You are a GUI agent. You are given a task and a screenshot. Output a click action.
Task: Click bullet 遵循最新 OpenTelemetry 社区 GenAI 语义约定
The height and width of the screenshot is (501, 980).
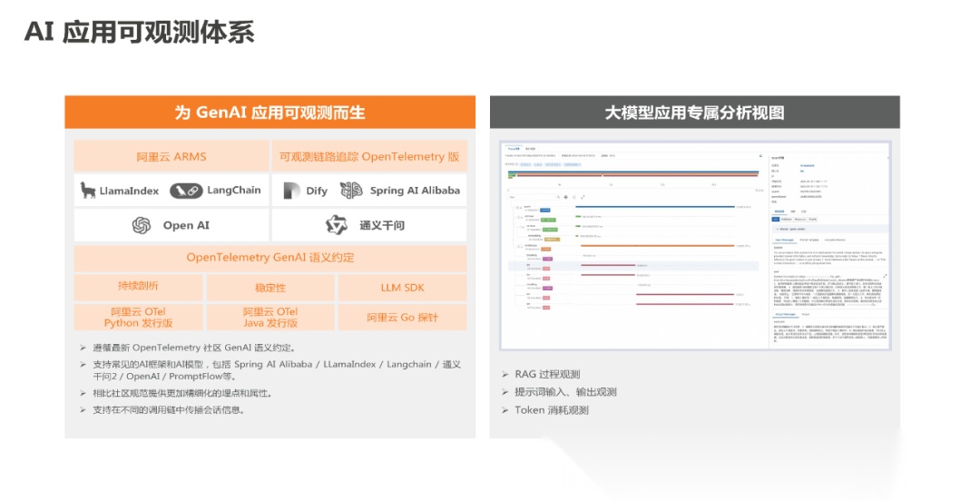(x=194, y=348)
